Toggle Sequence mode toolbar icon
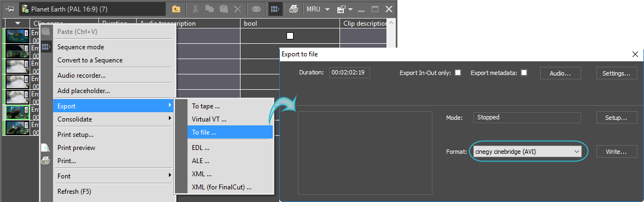This screenshot has width=644, height=202. (x=275, y=9)
